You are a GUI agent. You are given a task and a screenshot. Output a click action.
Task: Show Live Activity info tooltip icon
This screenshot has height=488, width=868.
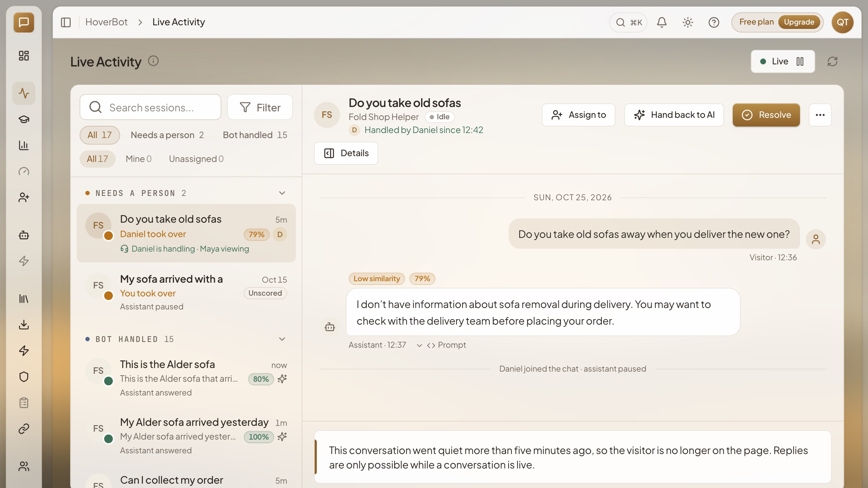(153, 61)
